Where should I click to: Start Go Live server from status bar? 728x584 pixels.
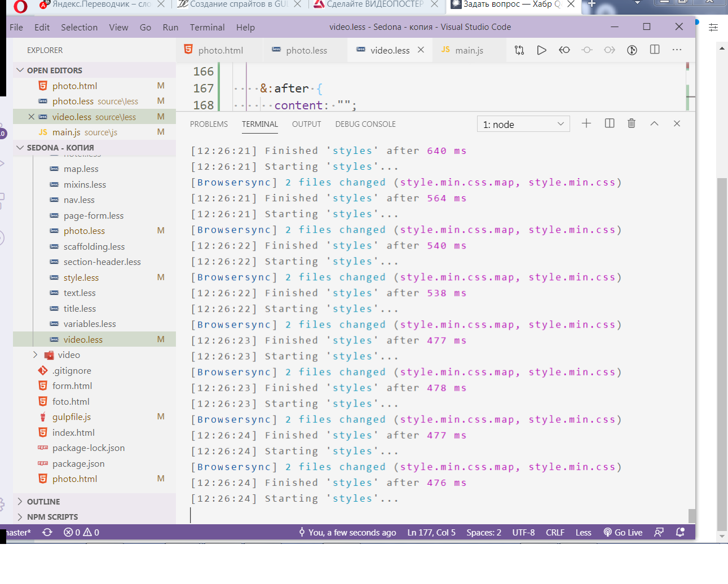pos(623,532)
